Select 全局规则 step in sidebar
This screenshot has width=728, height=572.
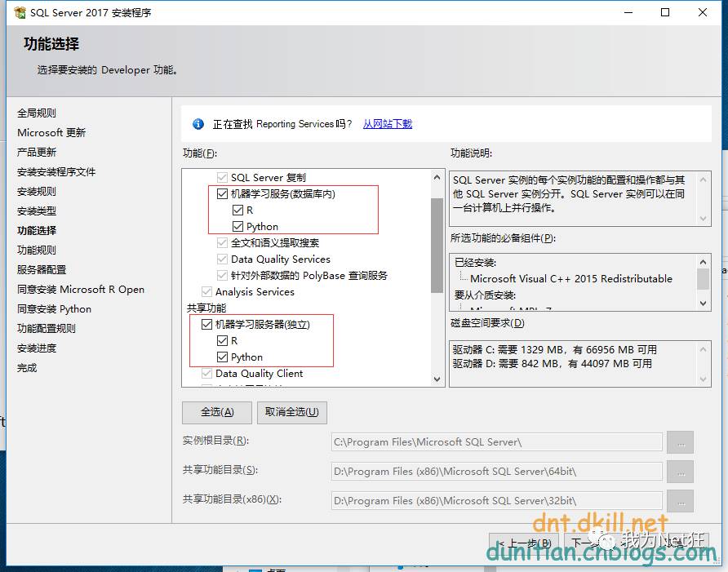pos(37,113)
